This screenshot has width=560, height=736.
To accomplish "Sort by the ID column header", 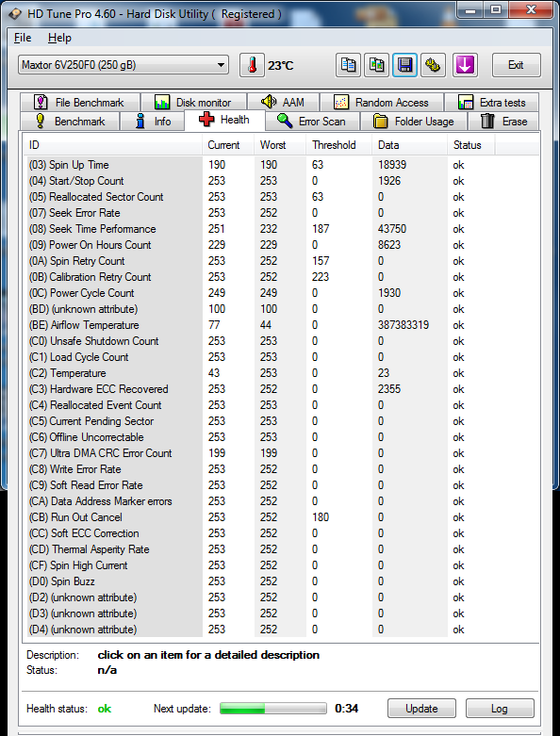I will click(x=113, y=145).
